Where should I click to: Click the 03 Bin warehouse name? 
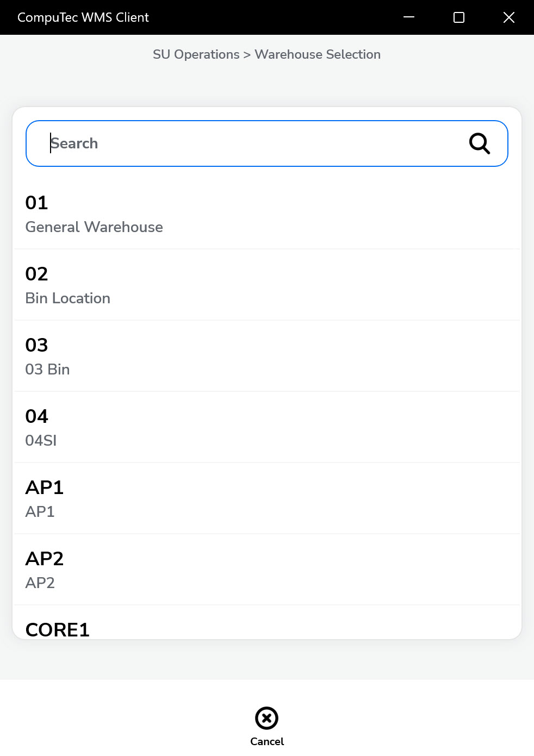point(48,370)
